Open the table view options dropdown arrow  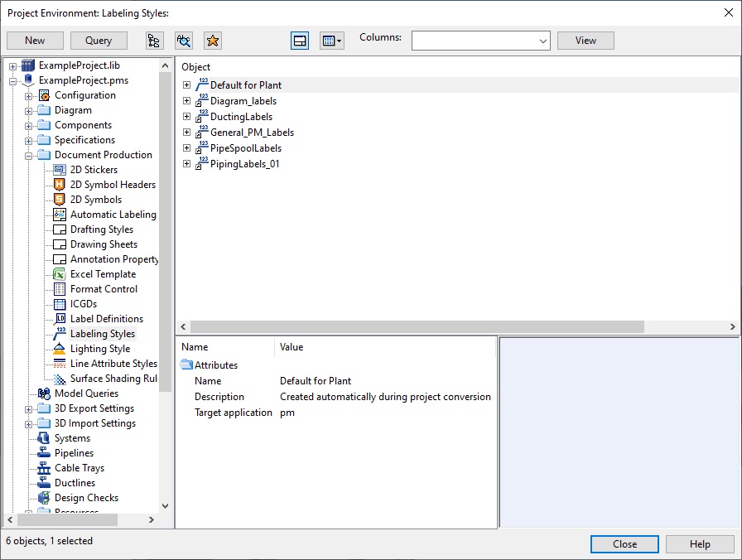pyautogui.click(x=340, y=41)
